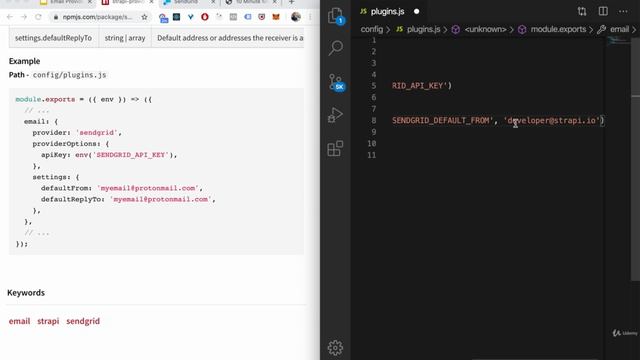Click the editor vertical scrollbar
Viewport: 640px width, 360px height.
click(635, 159)
